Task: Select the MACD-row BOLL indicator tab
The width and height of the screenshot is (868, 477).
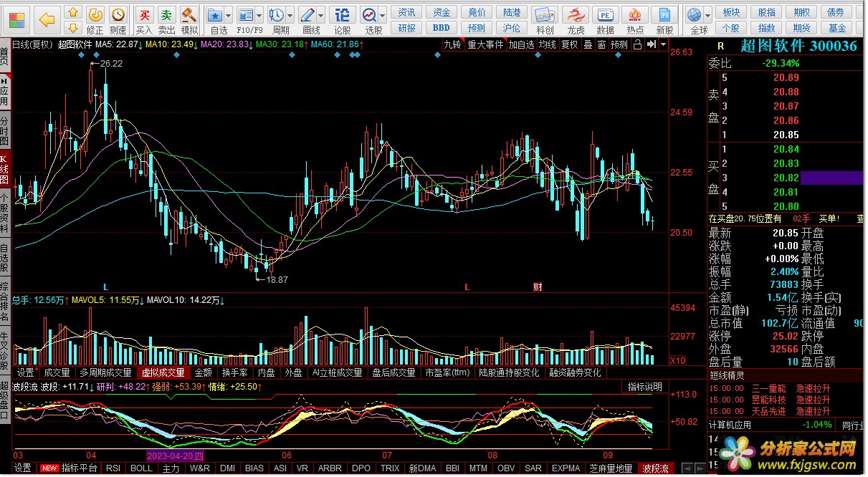Action: (x=141, y=468)
